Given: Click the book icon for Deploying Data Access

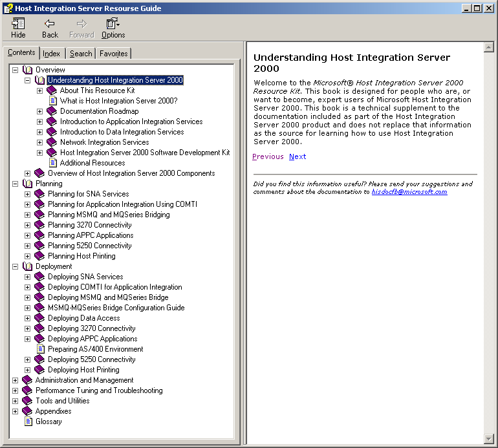Looking at the screenshot, I should [x=39, y=318].
